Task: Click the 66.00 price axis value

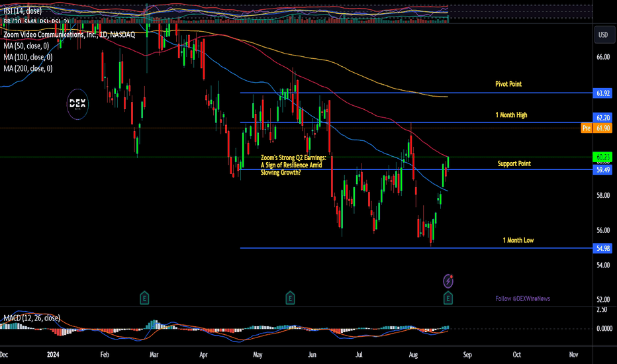Action: pyautogui.click(x=603, y=57)
